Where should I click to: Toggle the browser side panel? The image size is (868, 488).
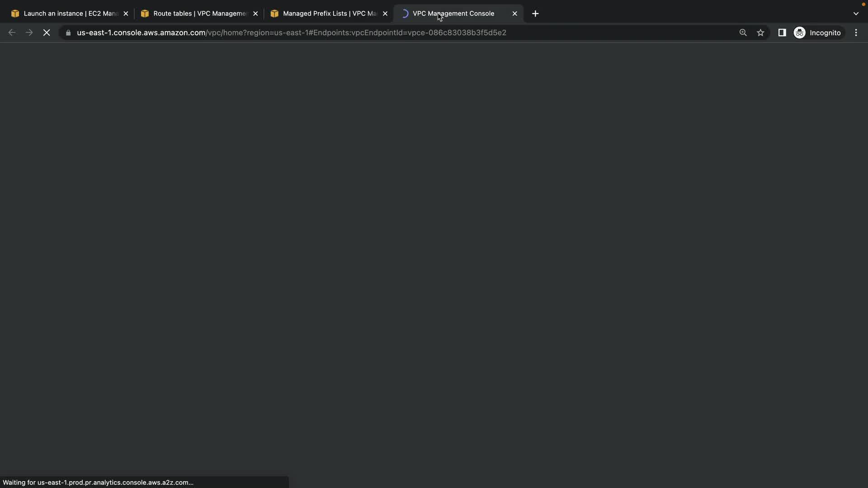coord(782,33)
